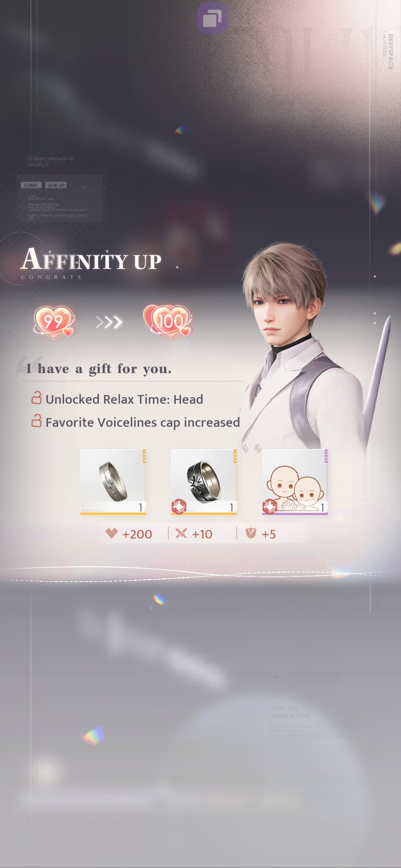Tap the quote "I have a gift for you."
Viewport: 401px width, 868px height.
[99, 369]
